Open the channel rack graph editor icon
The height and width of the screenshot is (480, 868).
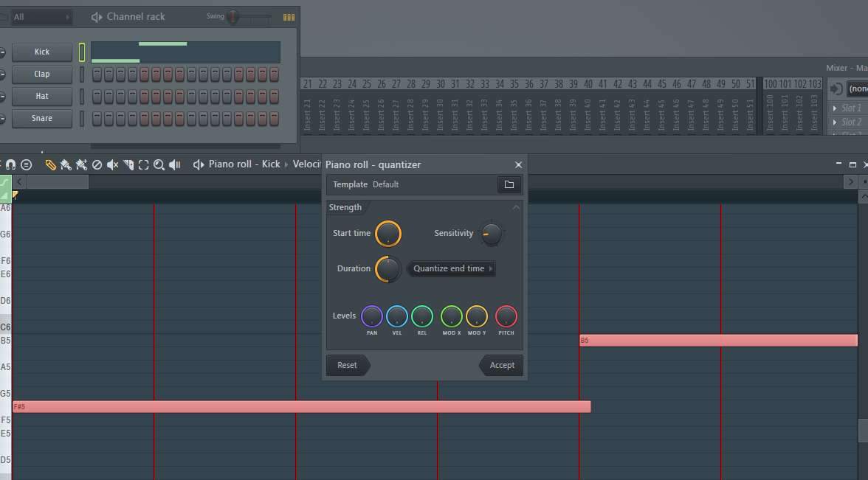click(x=289, y=16)
